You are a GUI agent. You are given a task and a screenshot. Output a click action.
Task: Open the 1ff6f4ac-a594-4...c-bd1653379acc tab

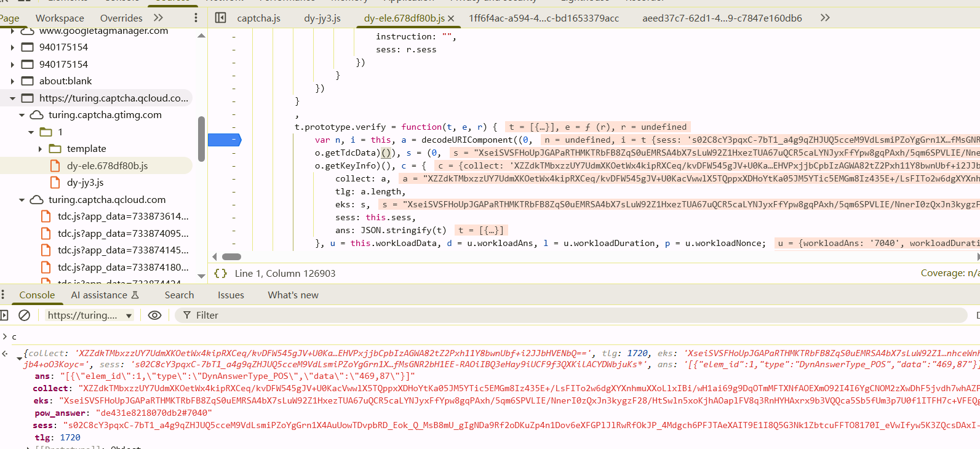[544, 18]
